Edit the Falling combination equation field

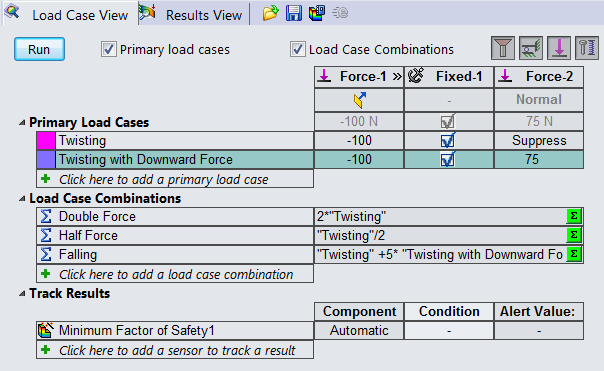[x=440, y=254]
